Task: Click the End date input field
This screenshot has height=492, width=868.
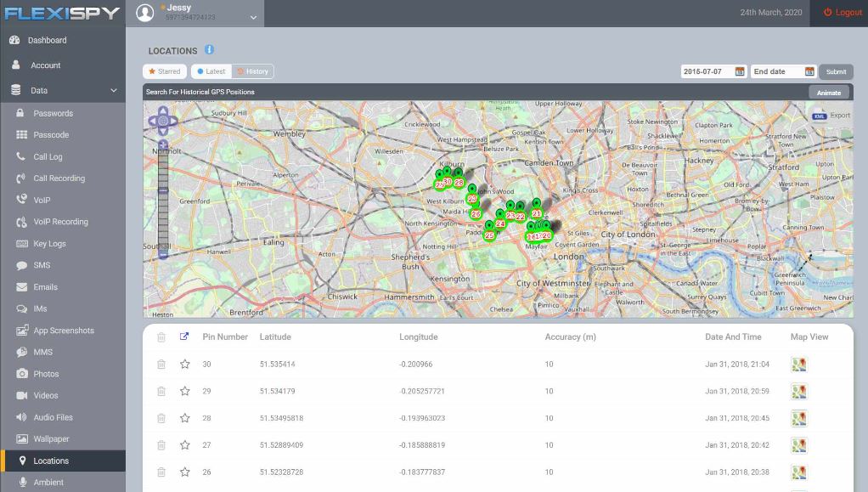Action: point(776,71)
